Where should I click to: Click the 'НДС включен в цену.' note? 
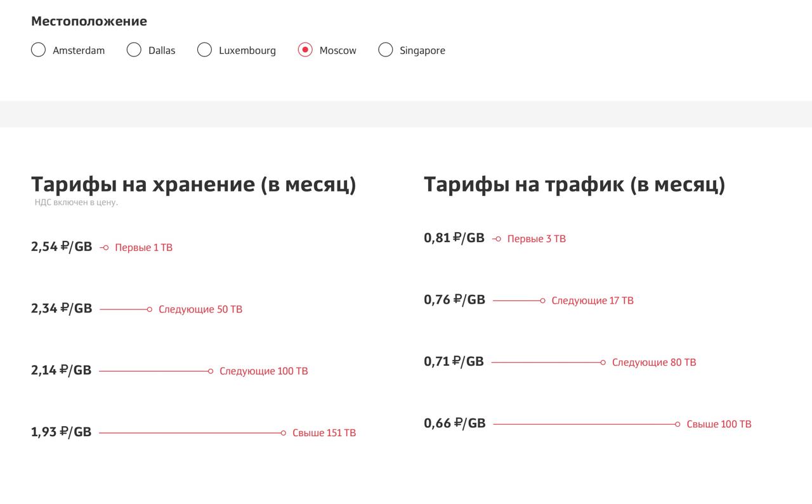(x=76, y=202)
